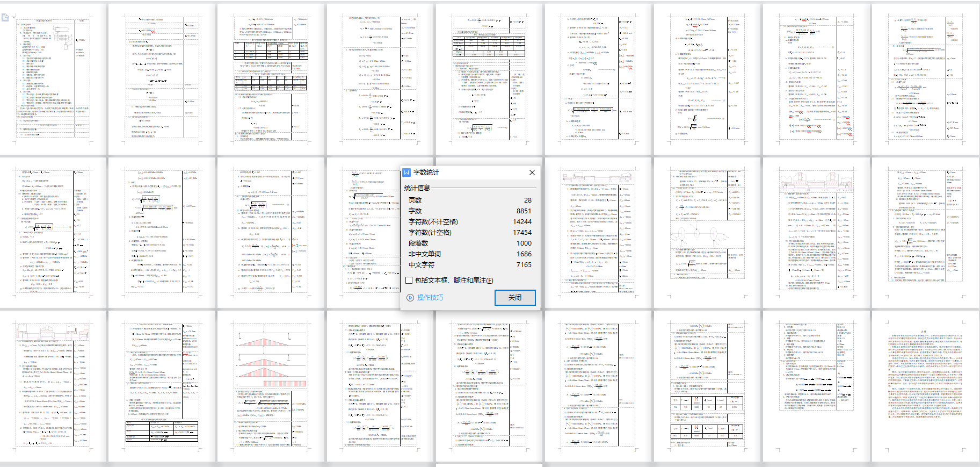Click the 统计信息 section heading

(417, 188)
